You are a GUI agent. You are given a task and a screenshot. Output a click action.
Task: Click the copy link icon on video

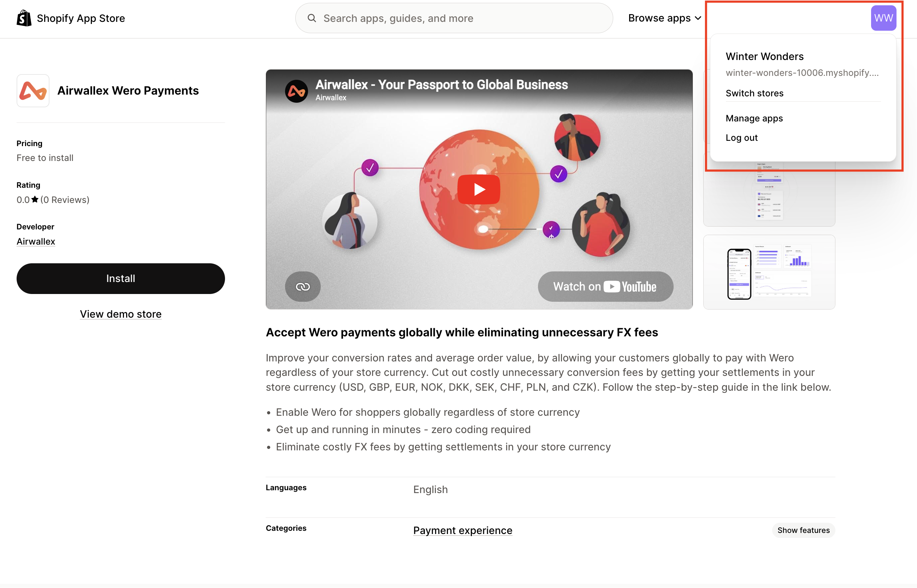(303, 286)
